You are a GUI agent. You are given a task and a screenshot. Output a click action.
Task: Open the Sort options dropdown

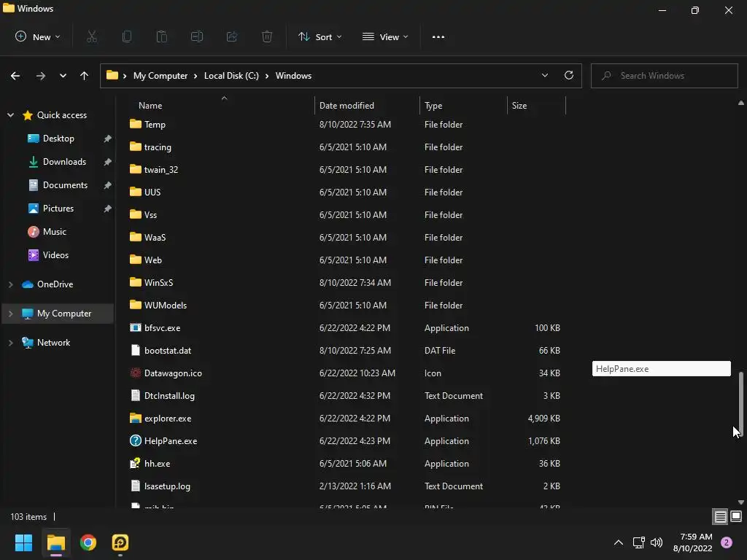point(320,36)
